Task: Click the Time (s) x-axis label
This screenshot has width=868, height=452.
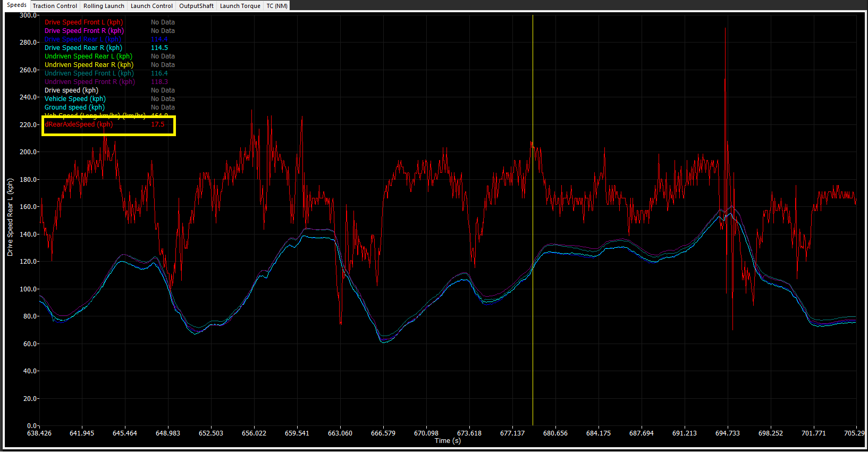Action: coord(448,441)
